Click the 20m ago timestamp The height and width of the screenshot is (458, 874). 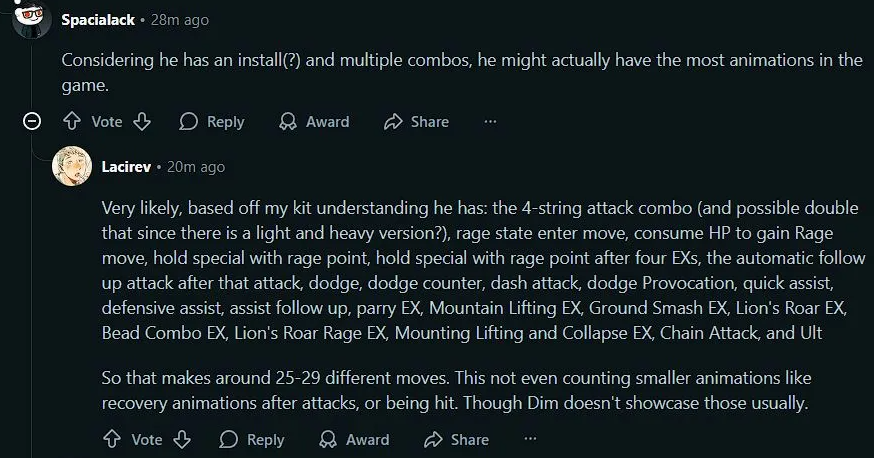click(196, 167)
